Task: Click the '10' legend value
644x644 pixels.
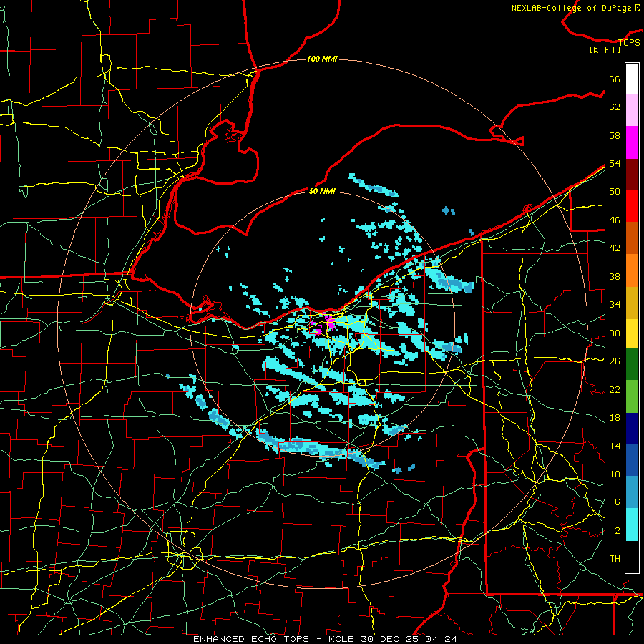Action: point(615,474)
